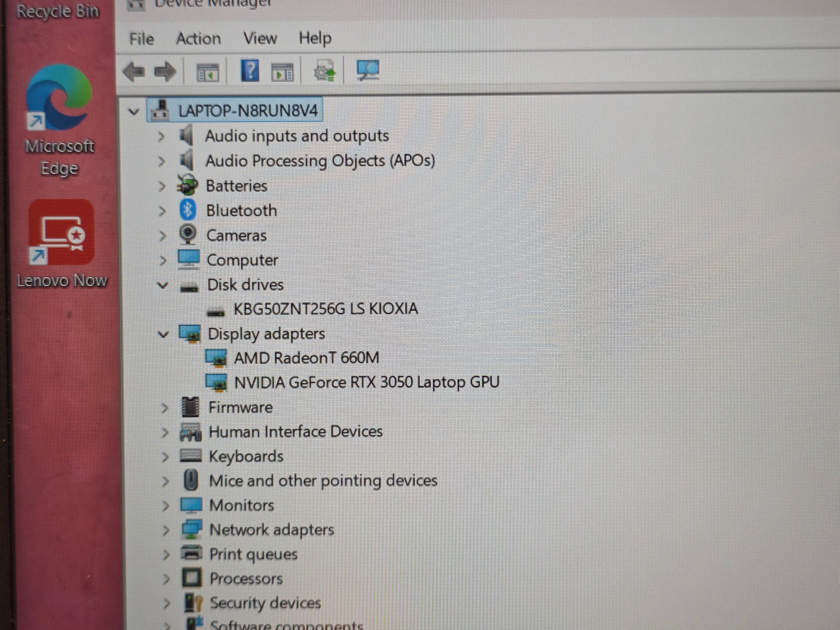The width and height of the screenshot is (840, 630).
Task: Open the blue Help question-mark icon
Action: pos(250,71)
